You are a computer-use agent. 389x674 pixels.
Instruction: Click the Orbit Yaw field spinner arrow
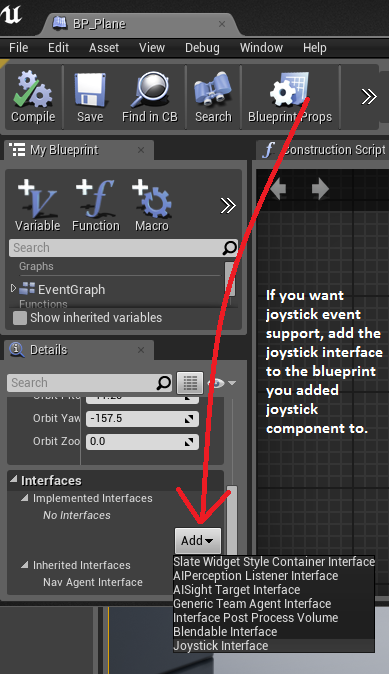[x=189, y=419]
